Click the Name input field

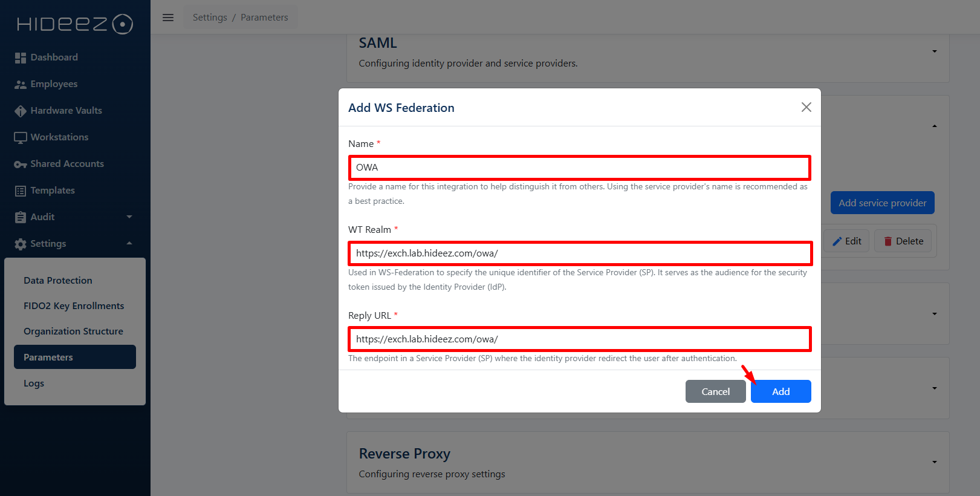pyautogui.click(x=579, y=168)
